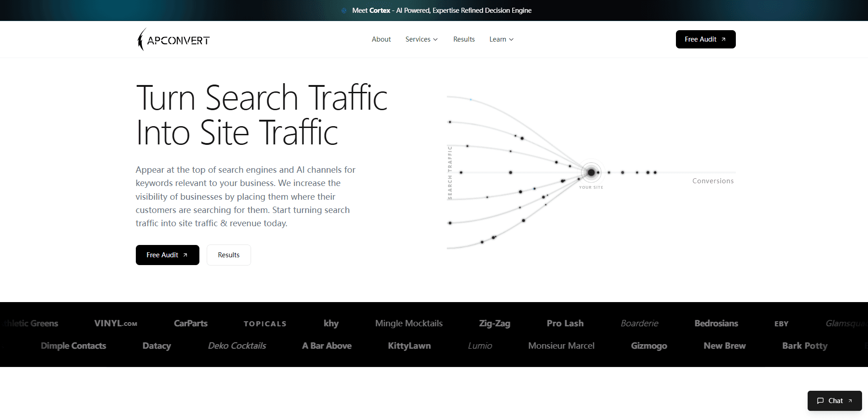Click the arrow icon in the header Free Audit button

pyautogui.click(x=723, y=39)
